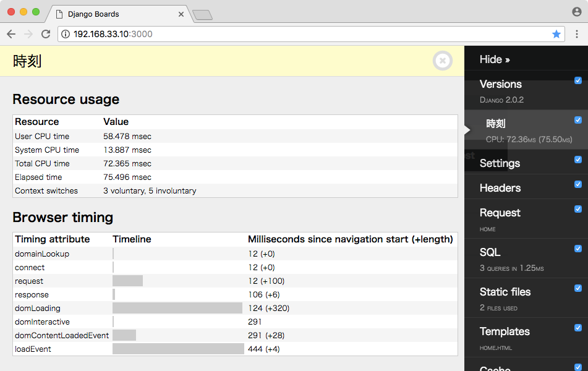Open the Headers panel

(500, 188)
